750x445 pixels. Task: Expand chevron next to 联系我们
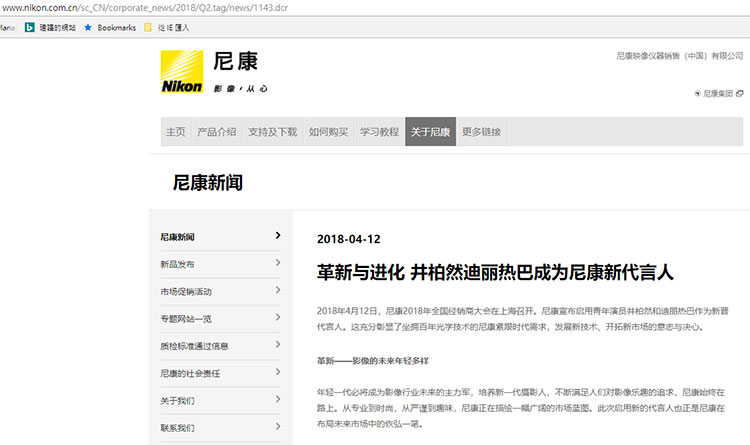coord(278,426)
